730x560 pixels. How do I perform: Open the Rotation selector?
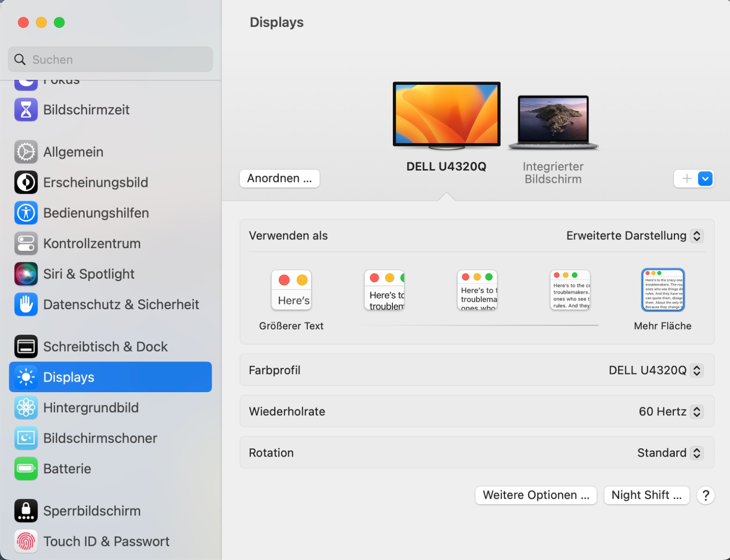[x=669, y=452]
